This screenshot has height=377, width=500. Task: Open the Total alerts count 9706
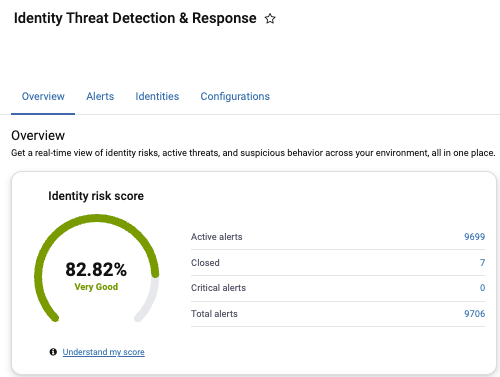click(x=474, y=314)
